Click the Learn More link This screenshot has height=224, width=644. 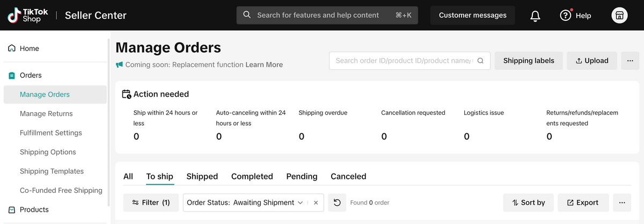tap(264, 64)
